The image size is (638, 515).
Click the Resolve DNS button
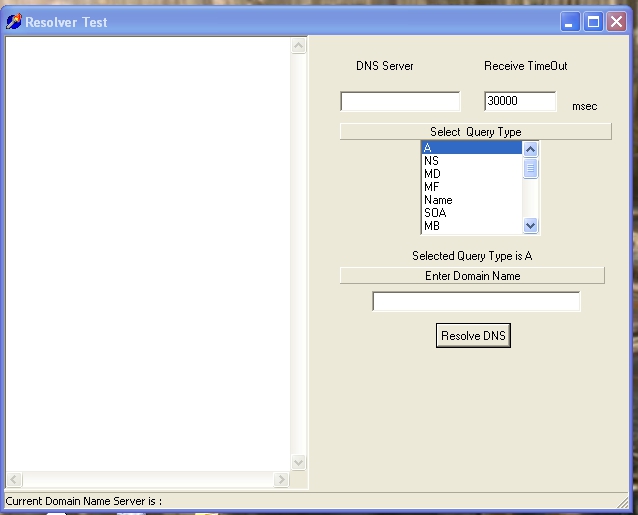coord(473,336)
